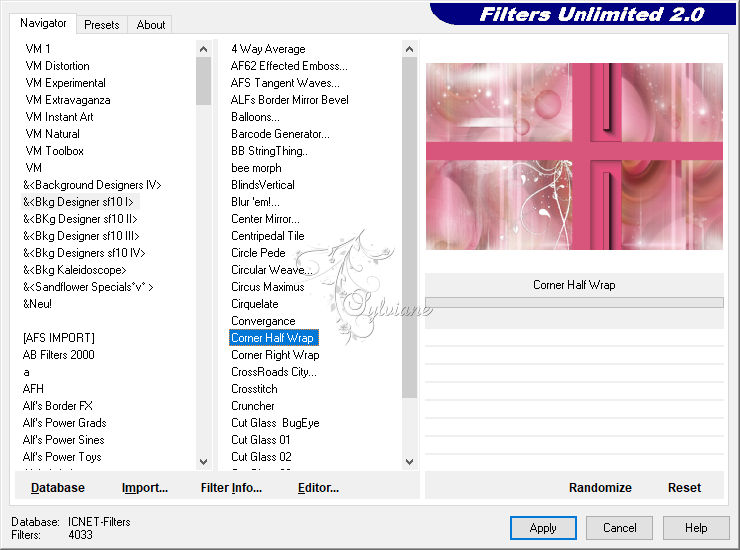
Task: Select [AFS IMPORT] category
Action: (59, 338)
